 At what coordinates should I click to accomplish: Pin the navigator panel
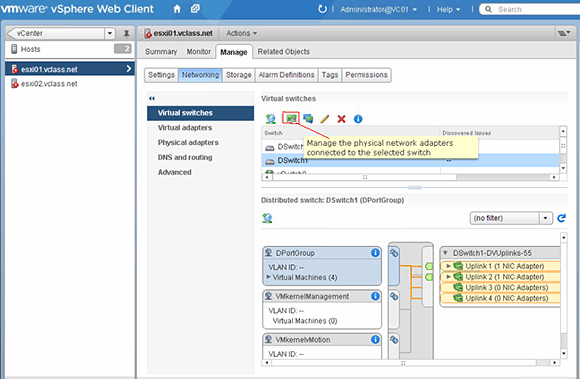[x=127, y=34]
